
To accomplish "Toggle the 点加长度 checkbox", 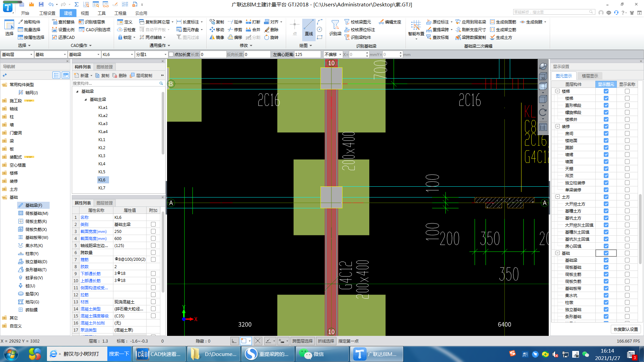I will [x=171, y=54].
